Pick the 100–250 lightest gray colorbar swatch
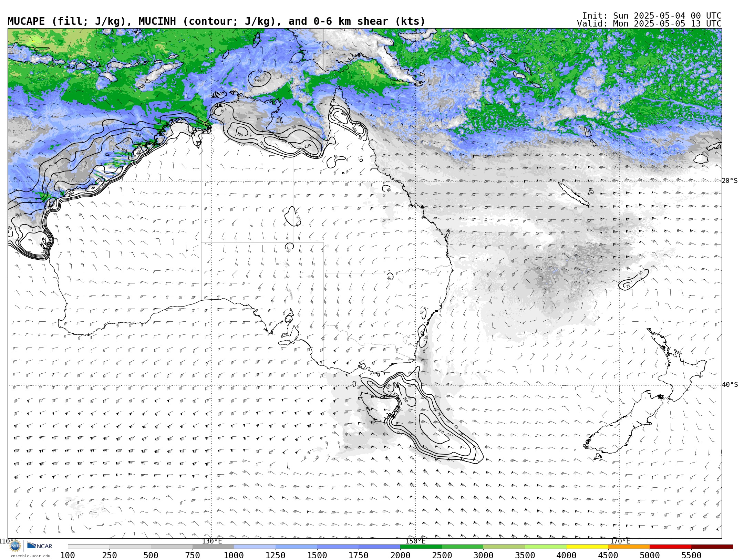 pos(89,547)
